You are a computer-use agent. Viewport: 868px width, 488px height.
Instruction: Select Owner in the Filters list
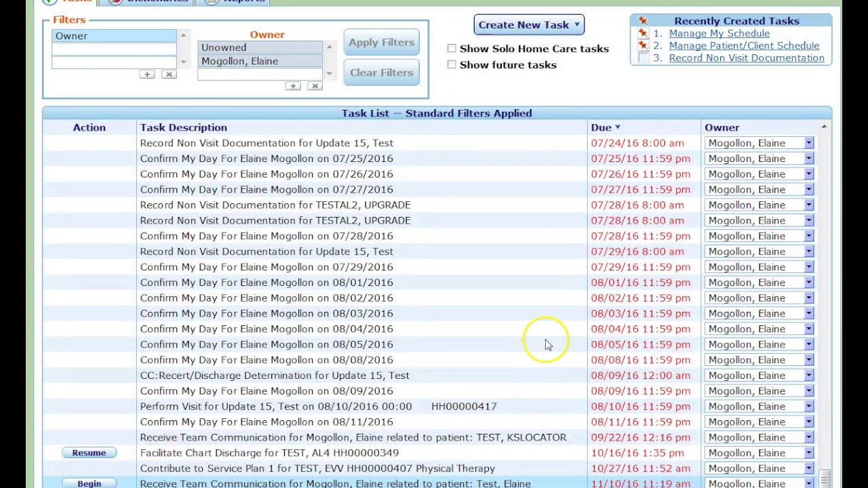pos(114,36)
